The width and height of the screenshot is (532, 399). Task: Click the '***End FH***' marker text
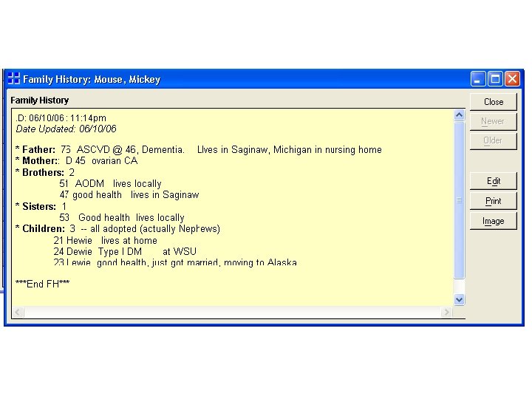click(x=43, y=284)
